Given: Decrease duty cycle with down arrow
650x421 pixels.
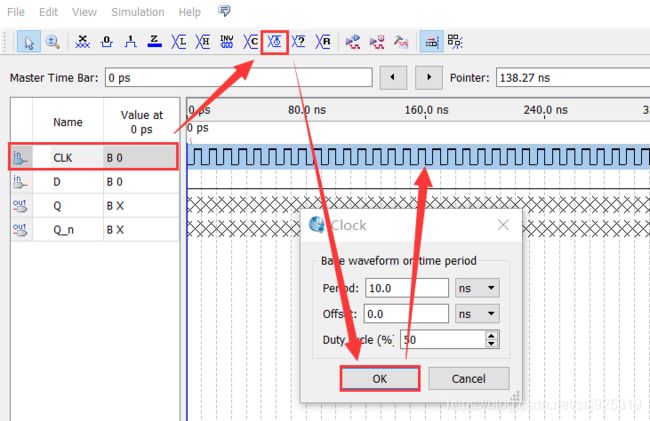Looking at the screenshot, I should coord(492,344).
